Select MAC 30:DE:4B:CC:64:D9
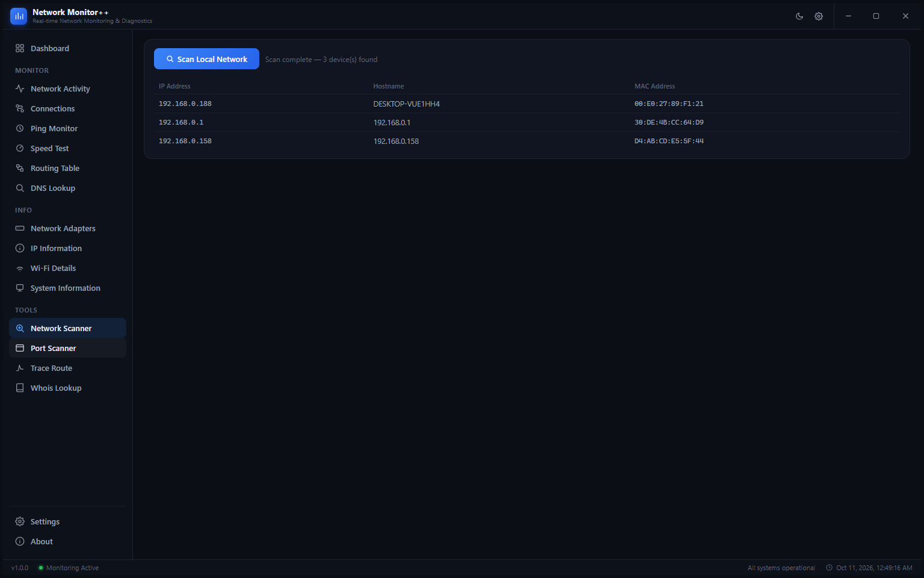924x578 pixels. 669,122
